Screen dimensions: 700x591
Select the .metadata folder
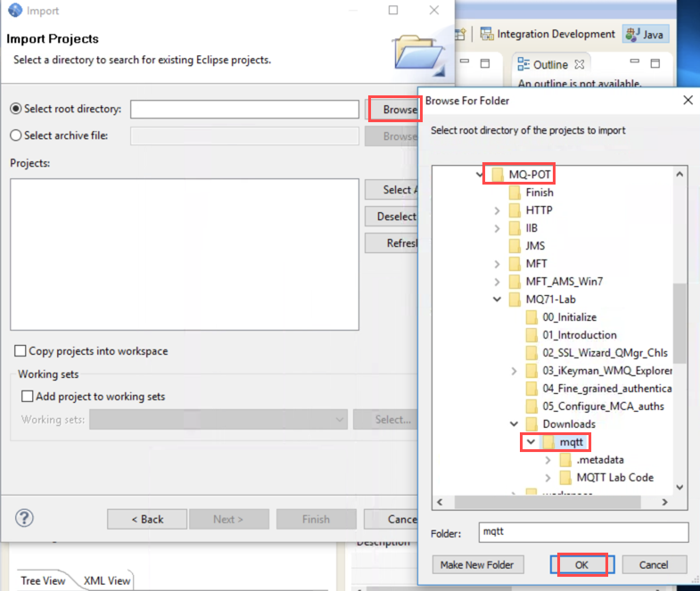[x=600, y=460]
